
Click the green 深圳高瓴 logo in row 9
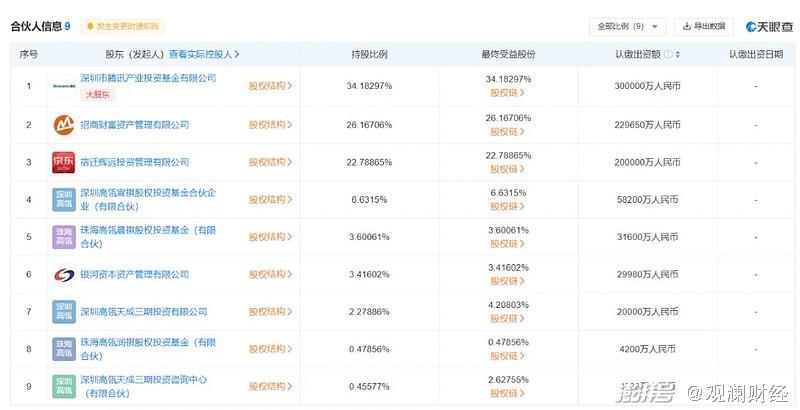(64, 387)
